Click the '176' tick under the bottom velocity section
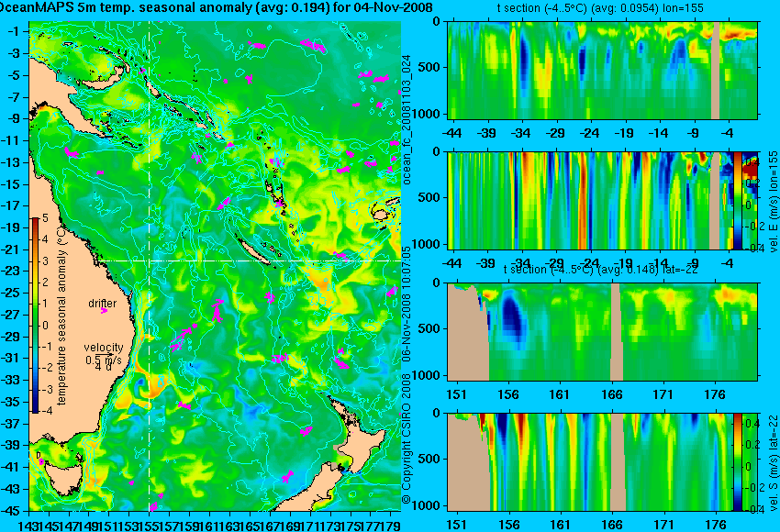The height and width of the screenshot is (532, 780). 716,525
